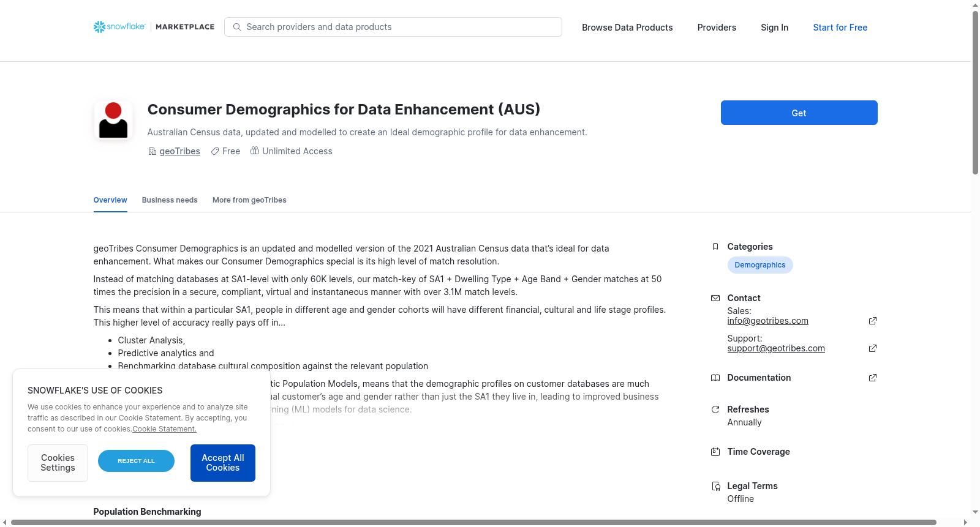This screenshot has width=980, height=527.
Task: Reject all cookies
Action: tap(136, 461)
